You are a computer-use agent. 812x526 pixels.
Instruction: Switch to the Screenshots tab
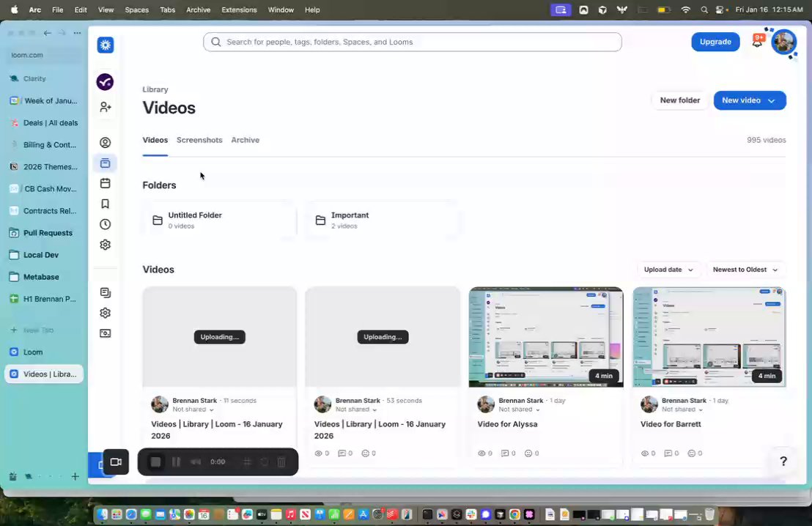pos(199,141)
